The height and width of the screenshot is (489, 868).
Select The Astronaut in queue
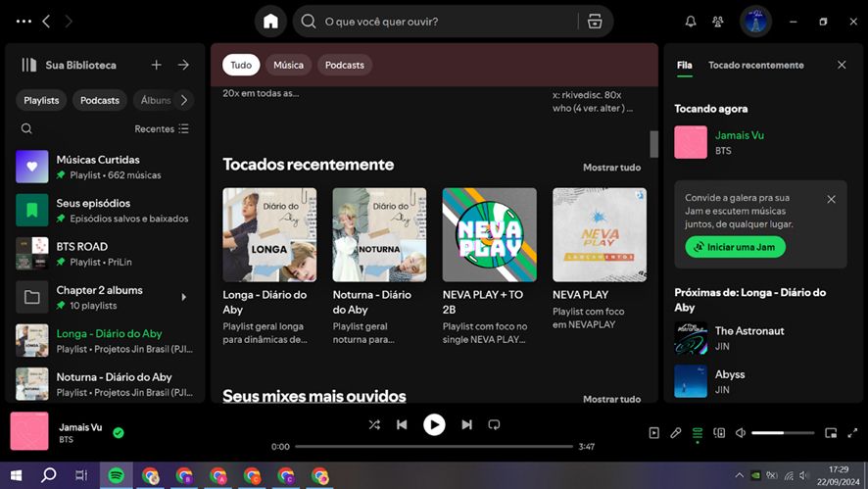(760, 338)
